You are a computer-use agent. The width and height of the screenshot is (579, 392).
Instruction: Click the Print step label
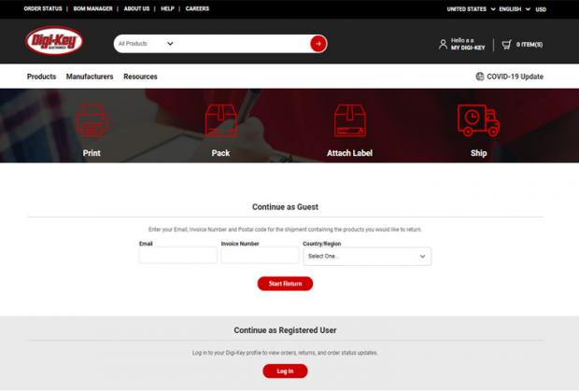[x=92, y=153]
